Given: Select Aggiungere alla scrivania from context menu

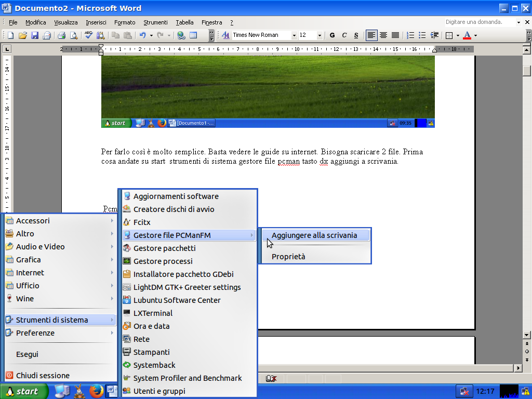Looking at the screenshot, I should click(x=314, y=235).
